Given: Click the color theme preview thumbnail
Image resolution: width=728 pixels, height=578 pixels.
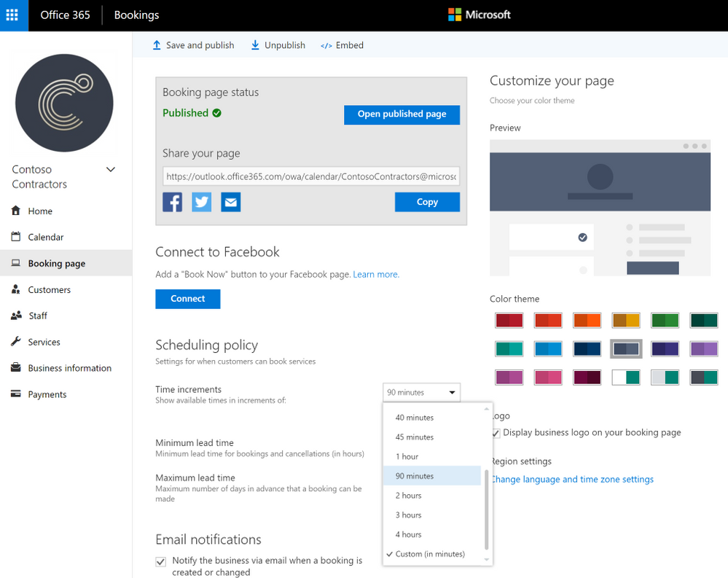Looking at the screenshot, I should coord(600,208).
